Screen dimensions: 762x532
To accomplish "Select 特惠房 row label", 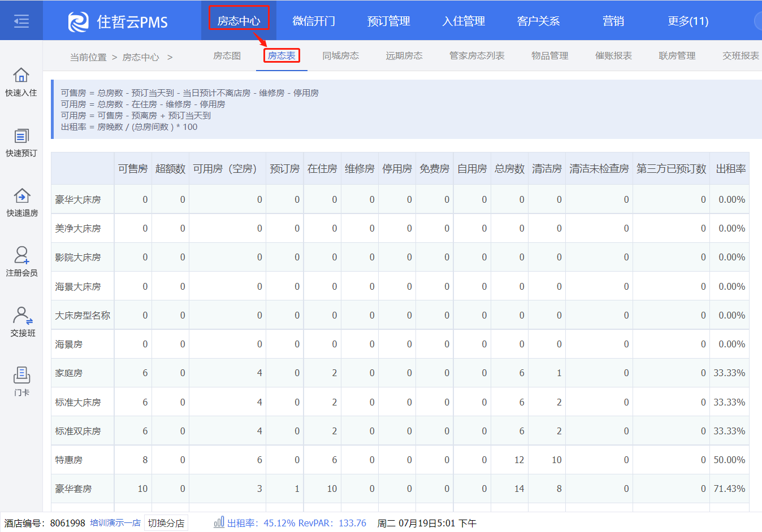I will coord(69,460).
